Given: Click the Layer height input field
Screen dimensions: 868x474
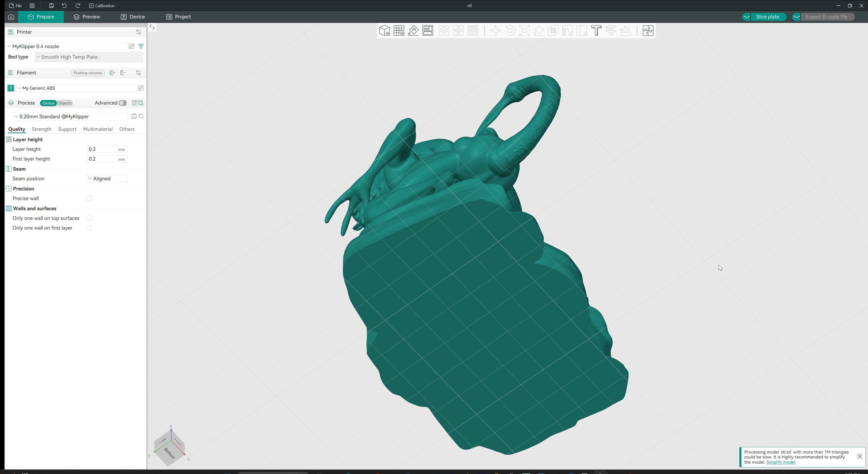Looking at the screenshot, I should coord(107,149).
